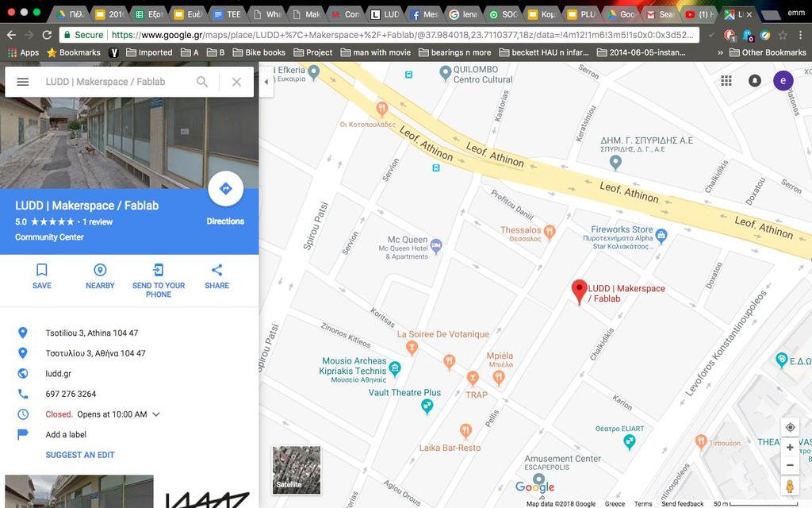Click the search magnifier icon
The height and width of the screenshot is (508, 812).
202,82
